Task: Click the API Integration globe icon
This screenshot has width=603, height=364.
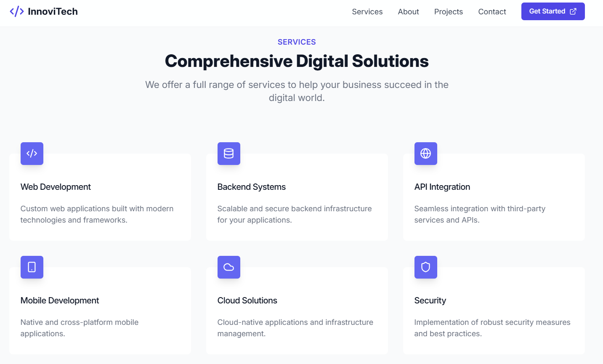Action: (x=426, y=154)
